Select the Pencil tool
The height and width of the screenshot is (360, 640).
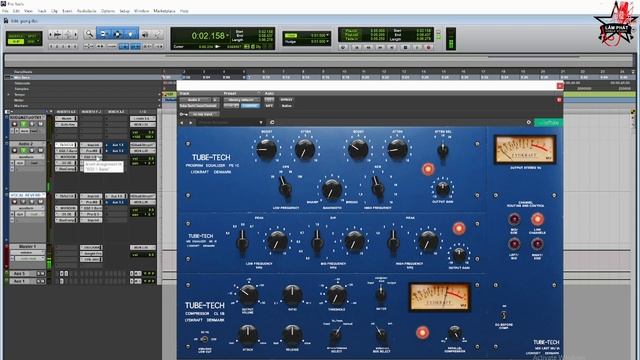[x=158, y=34]
